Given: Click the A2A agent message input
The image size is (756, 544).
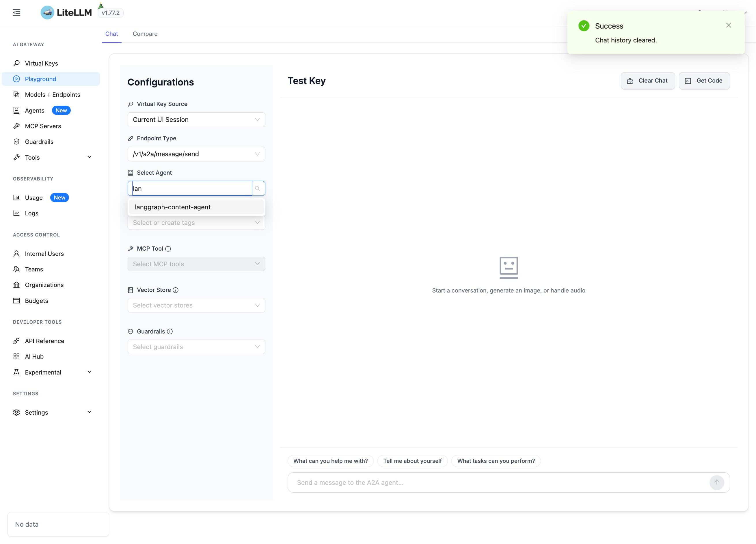Looking at the screenshot, I should click(500, 482).
